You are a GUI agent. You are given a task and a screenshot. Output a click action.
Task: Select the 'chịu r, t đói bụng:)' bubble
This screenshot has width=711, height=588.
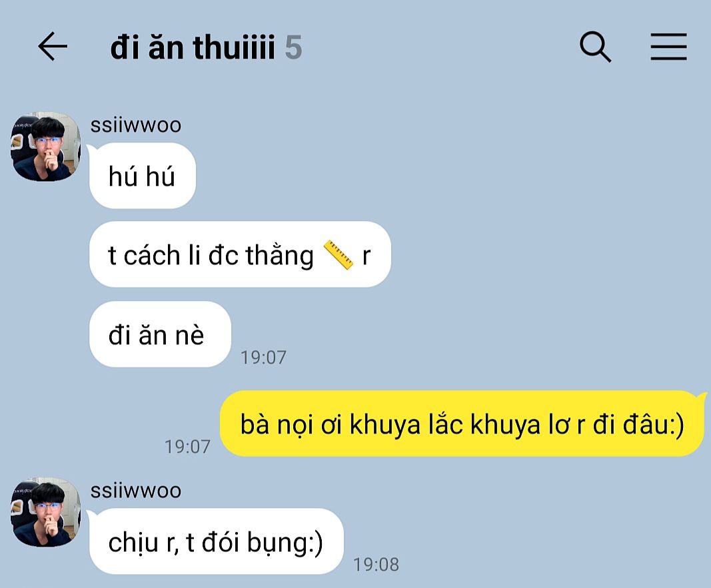coord(217,541)
